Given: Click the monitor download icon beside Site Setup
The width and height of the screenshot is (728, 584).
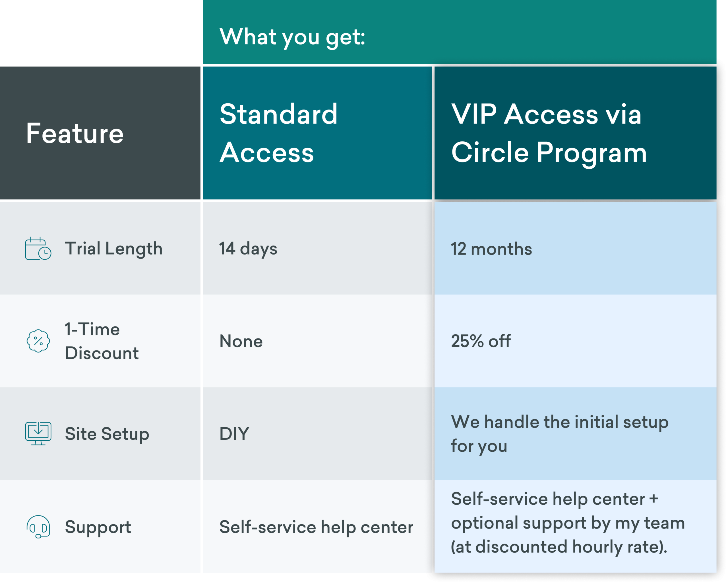Looking at the screenshot, I should click(x=38, y=433).
